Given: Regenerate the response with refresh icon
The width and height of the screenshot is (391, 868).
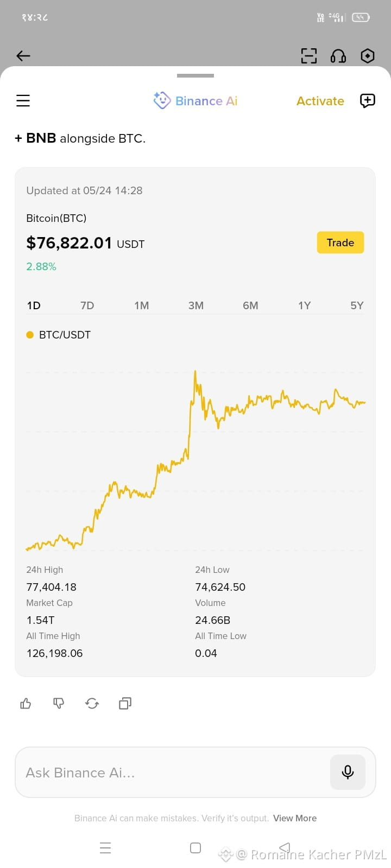Looking at the screenshot, I should pos(92,704).
